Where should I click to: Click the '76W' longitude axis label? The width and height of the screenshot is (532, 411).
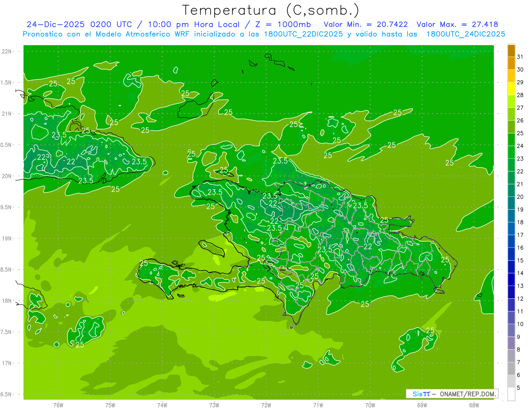(58, 405)
